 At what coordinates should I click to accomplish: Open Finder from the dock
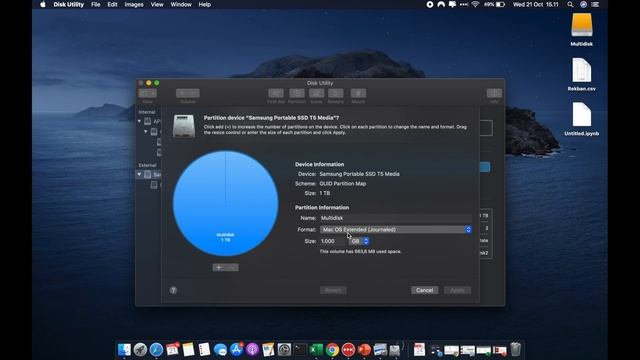coord(124,350)
